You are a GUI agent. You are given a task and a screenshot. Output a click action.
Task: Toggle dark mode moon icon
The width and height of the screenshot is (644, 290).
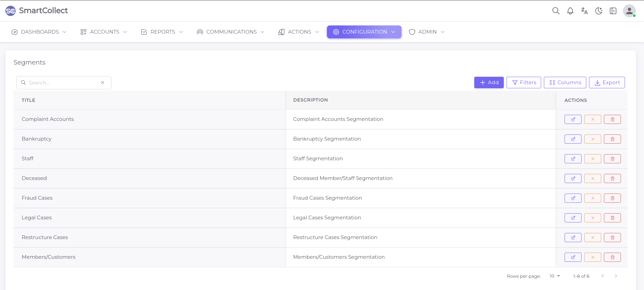(599, 11)
